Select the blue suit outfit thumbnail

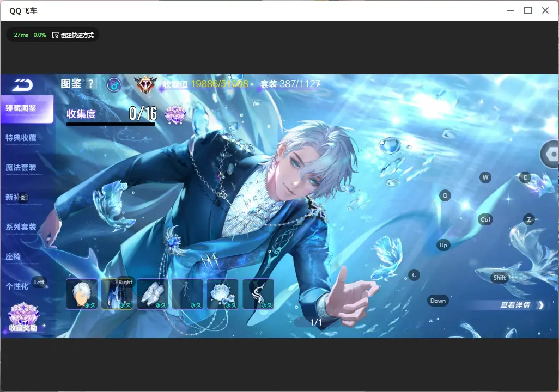[117, 294]
